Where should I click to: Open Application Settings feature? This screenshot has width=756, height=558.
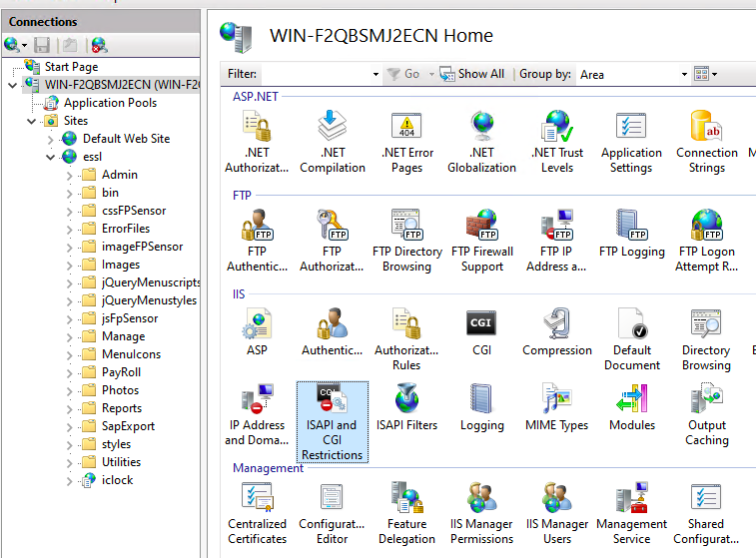[631, 142]
